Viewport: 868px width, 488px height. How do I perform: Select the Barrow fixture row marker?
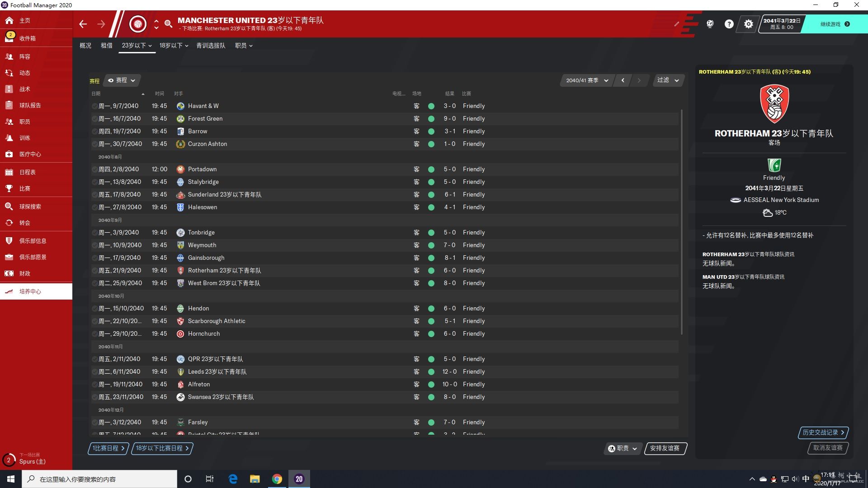[94, 131]
